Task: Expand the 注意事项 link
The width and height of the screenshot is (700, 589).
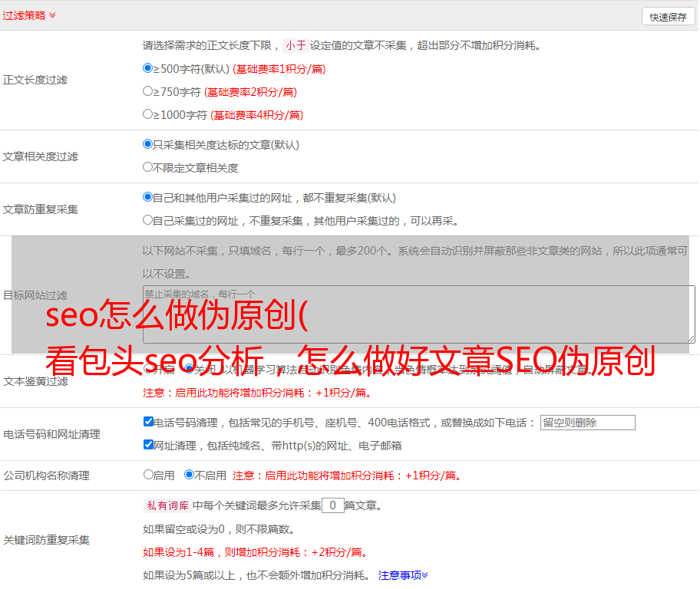Action: coord(402,574)
